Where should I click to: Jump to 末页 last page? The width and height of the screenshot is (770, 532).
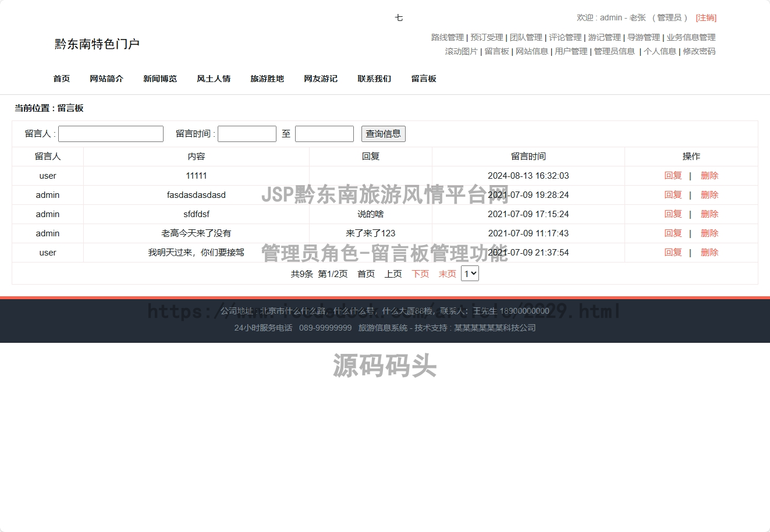448,274
